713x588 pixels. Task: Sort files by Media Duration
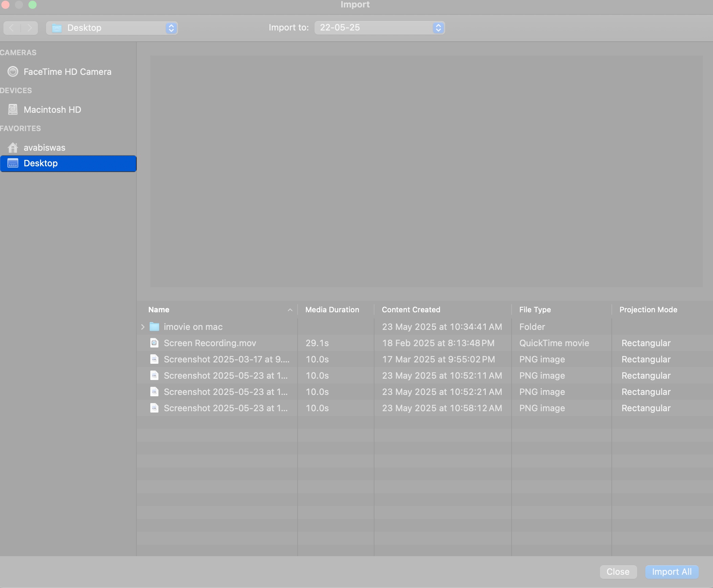click(x=332, y=309)
